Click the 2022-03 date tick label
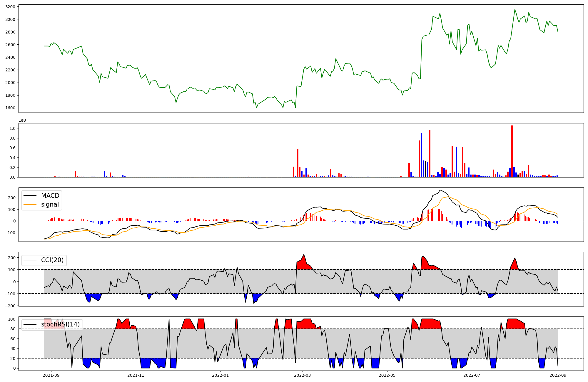 click(302, 375)
